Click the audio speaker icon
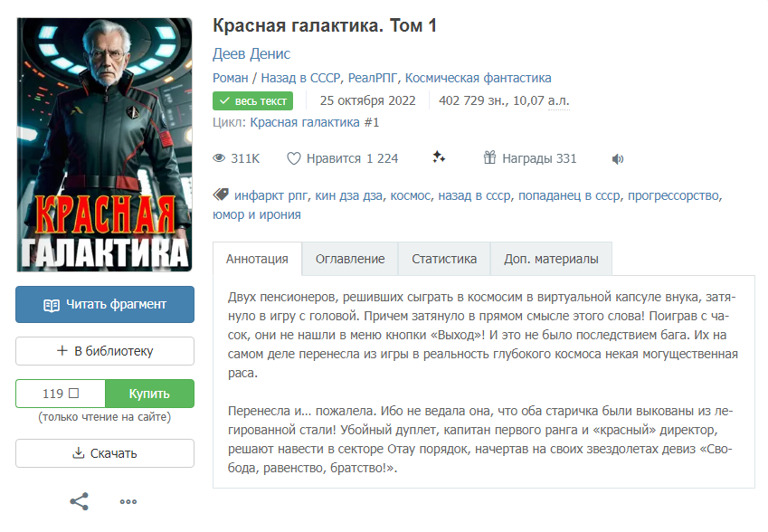This screenshot has height=532, width=768. pyautogui.click(x=618, y=158)
